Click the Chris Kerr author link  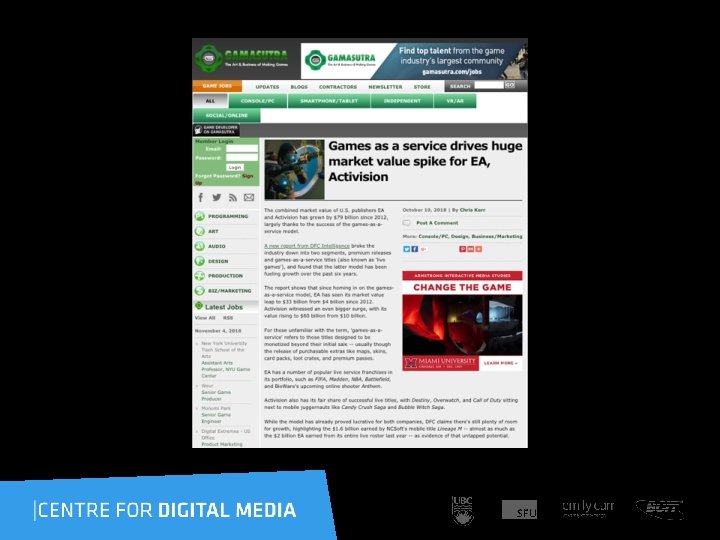coord(472,210)
